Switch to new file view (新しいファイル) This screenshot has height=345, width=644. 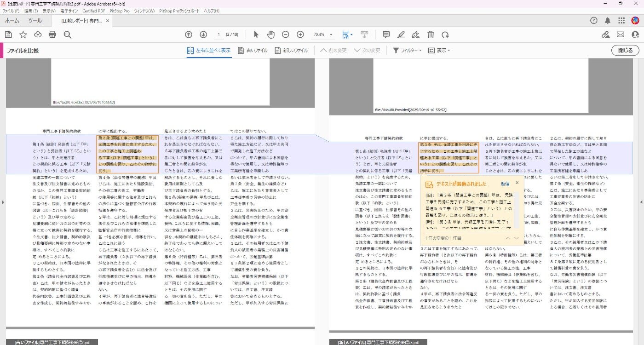tap(291, 51)
